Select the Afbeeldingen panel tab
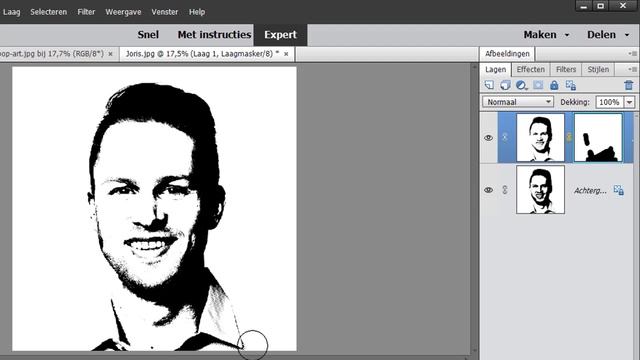The height and width of the screenshot is (360, 640). click(507, 53)
